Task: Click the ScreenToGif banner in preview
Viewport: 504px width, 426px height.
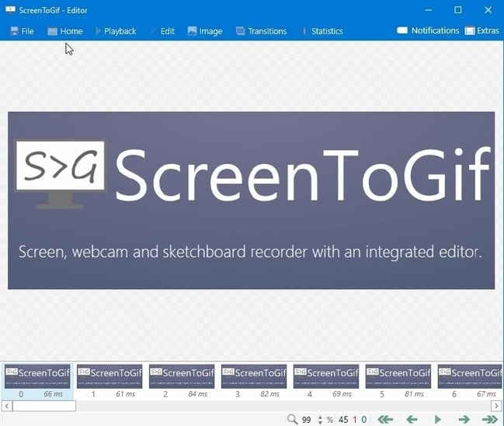Action: click(252, 201)
